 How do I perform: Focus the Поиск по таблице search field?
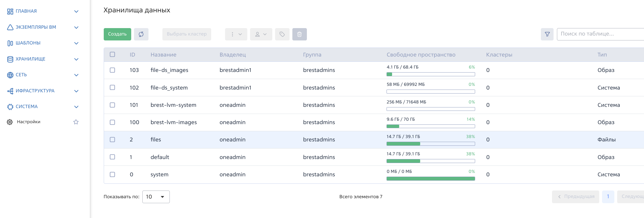pyautogui.click(x=599, y=34)
